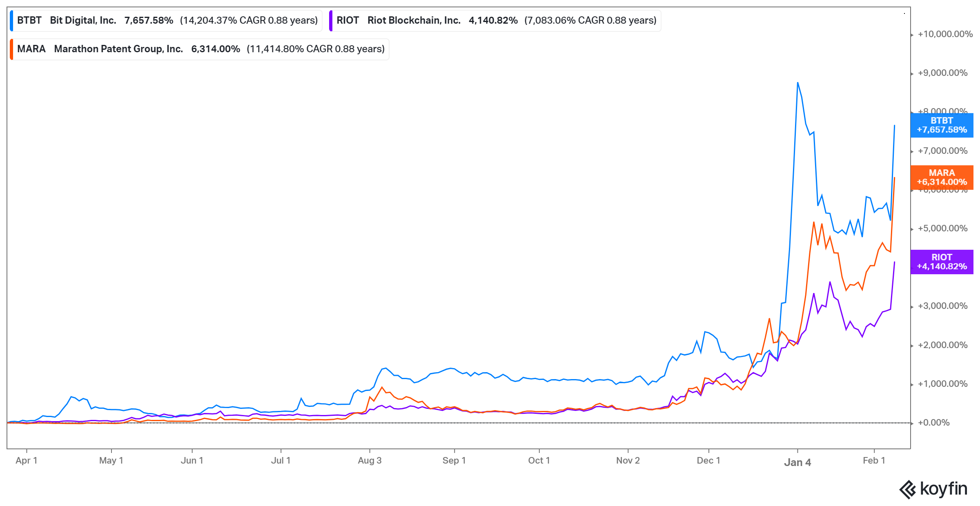This screenshot has width=980, height=506.
Task: Click the +2,000.00% axis label
Action: [x=942, y=345]
